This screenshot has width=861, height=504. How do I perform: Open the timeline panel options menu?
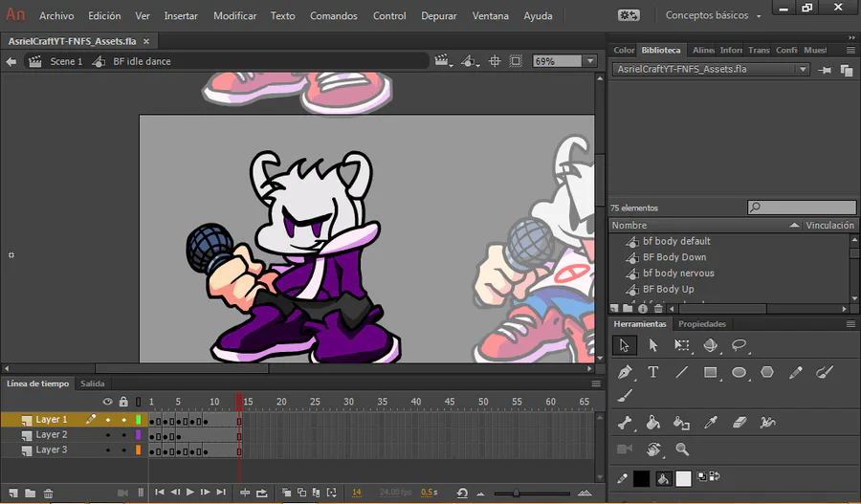[x=596, y=383]
